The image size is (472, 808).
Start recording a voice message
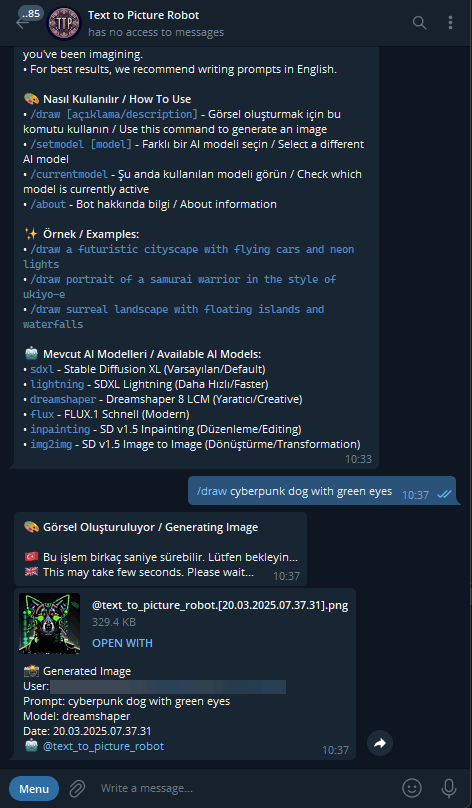[448, 788]
